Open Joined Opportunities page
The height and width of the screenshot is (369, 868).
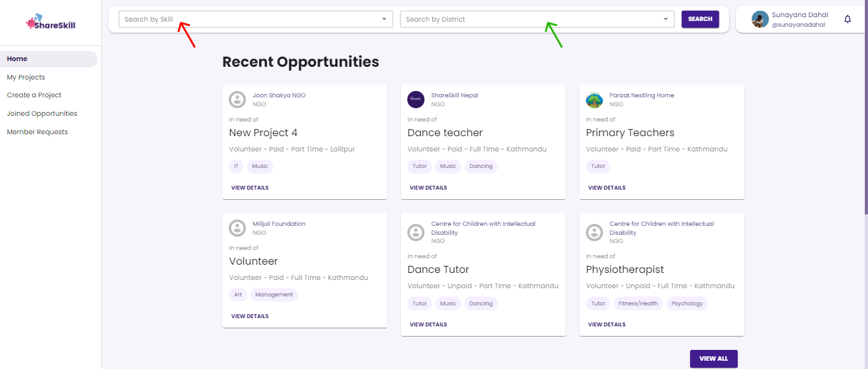tap(42, 113)
